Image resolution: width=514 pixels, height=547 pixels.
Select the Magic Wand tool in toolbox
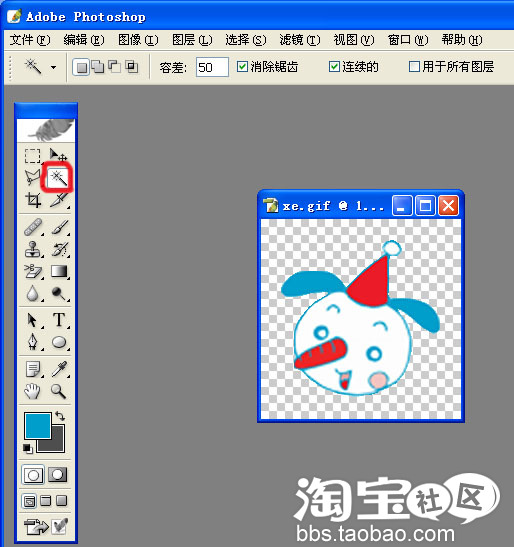58,177
